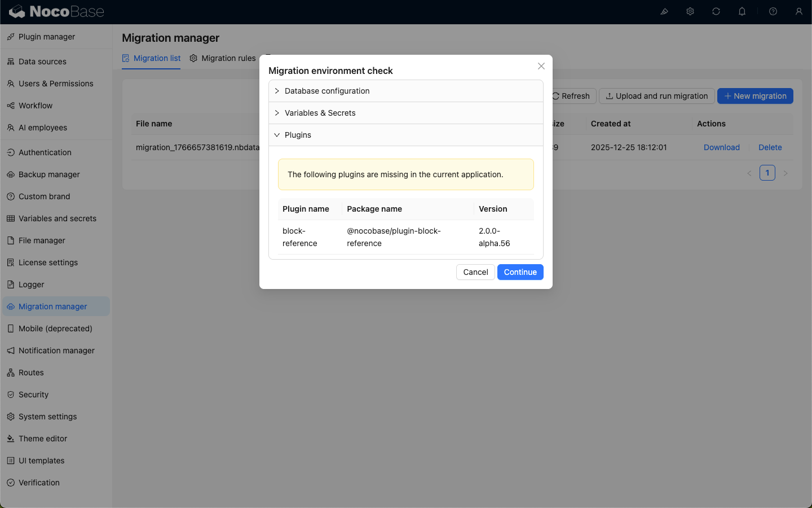Screen dimensions: 812x508
Task: Open Plugin manager in the sidebar
Action: (47, 37)
